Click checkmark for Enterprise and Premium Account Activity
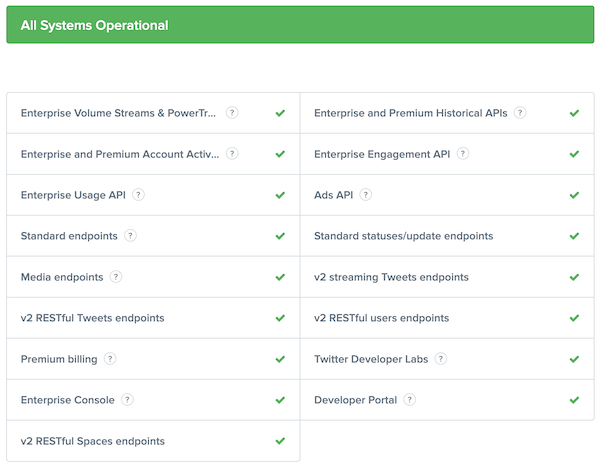The width and height of the screenshot is (600, 470). tap(280, 154)
